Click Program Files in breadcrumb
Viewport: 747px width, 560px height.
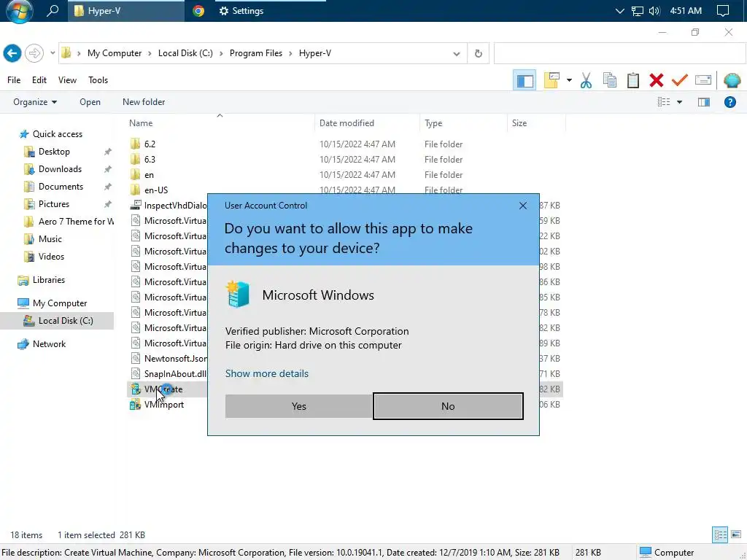pyautogui.click(x=256, y=53)
